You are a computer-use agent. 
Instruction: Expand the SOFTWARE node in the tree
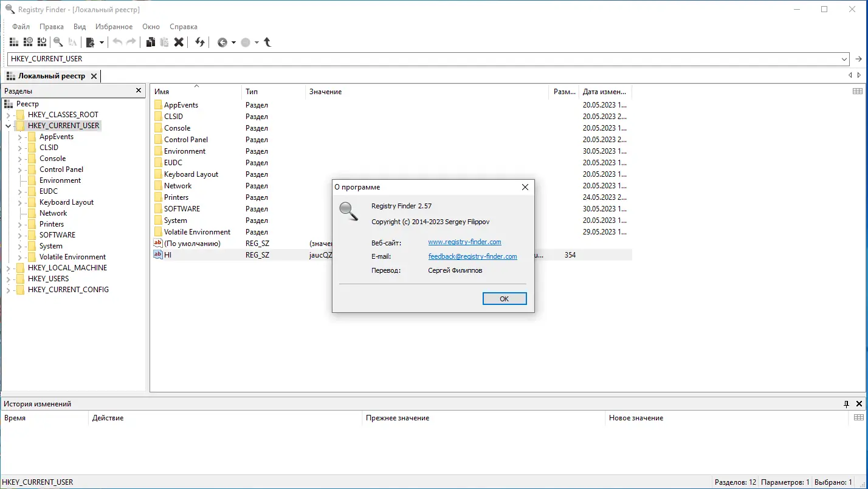[19, 235]
